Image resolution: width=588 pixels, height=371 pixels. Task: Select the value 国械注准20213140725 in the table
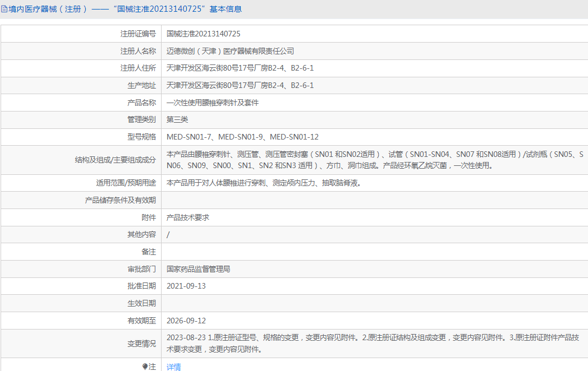coord(203,34)
